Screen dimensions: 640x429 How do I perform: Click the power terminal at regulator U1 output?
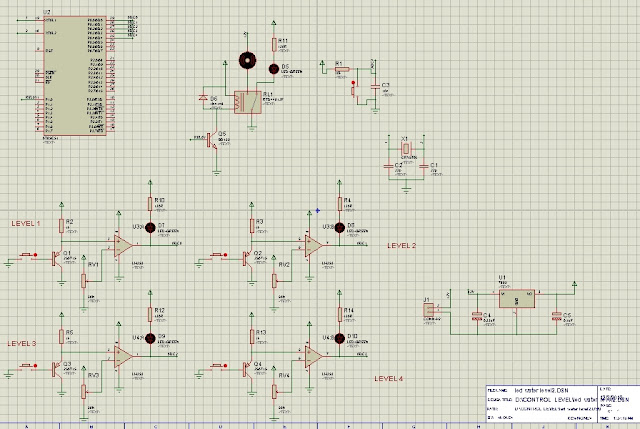[575, 284]
